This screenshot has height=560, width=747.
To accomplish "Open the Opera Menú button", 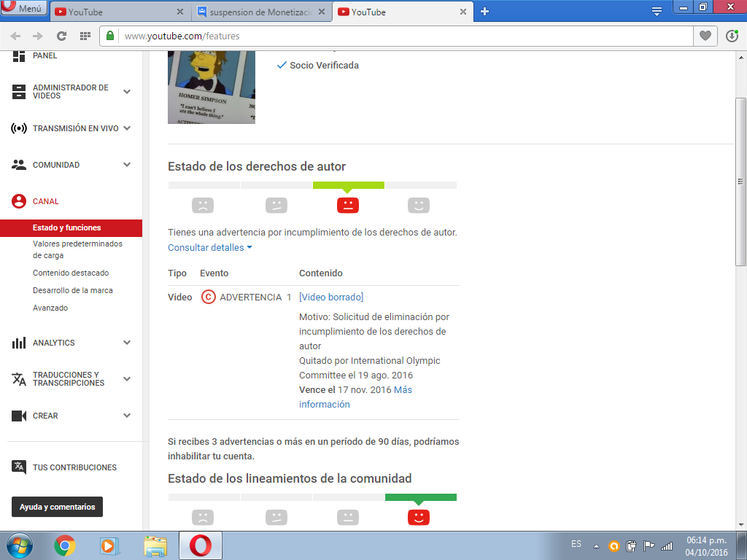I will [23, 8].
